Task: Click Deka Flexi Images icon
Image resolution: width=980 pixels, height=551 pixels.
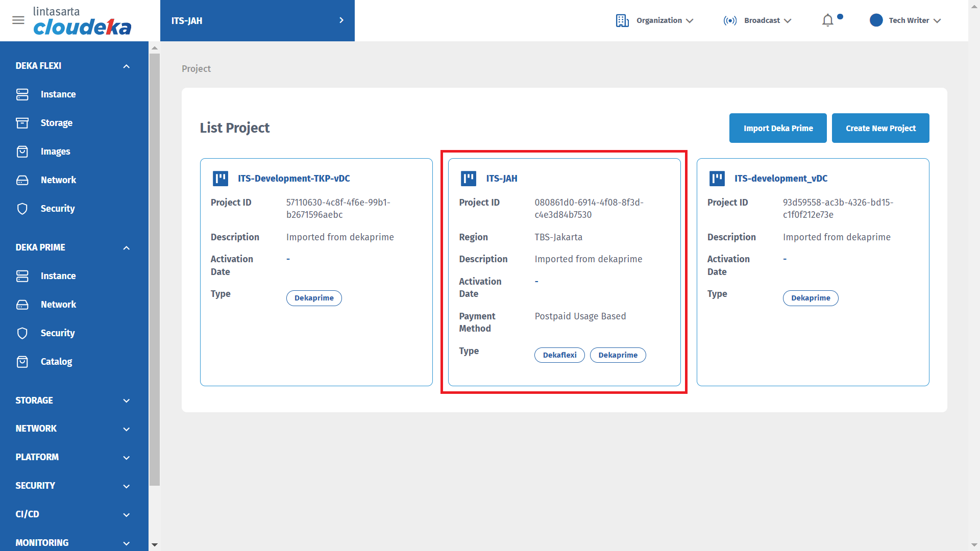Action: (x=22, y=152)
